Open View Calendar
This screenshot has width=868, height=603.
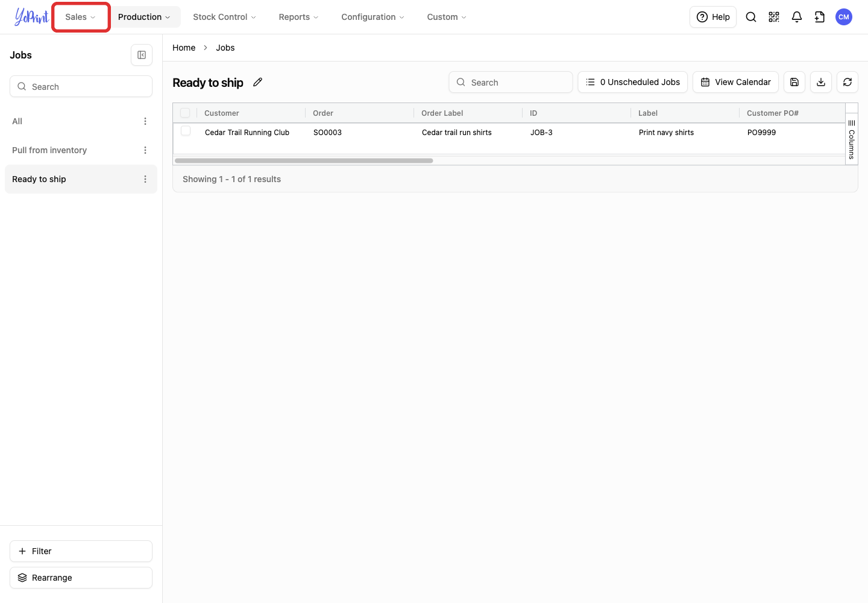click(x=735, y=82)
